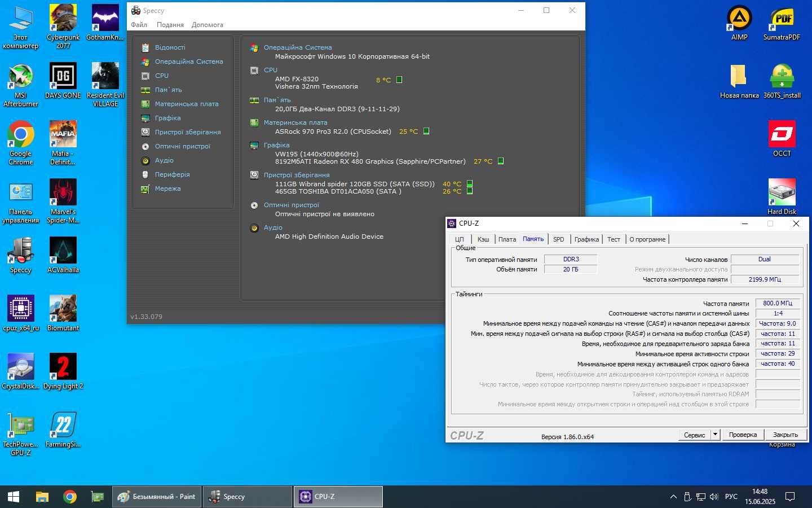Image resolution: width=812 pixels, height=508 pixels.
Task: Launch CrystalDisk desktop shortcut
Action: click(x=20, y=372)
